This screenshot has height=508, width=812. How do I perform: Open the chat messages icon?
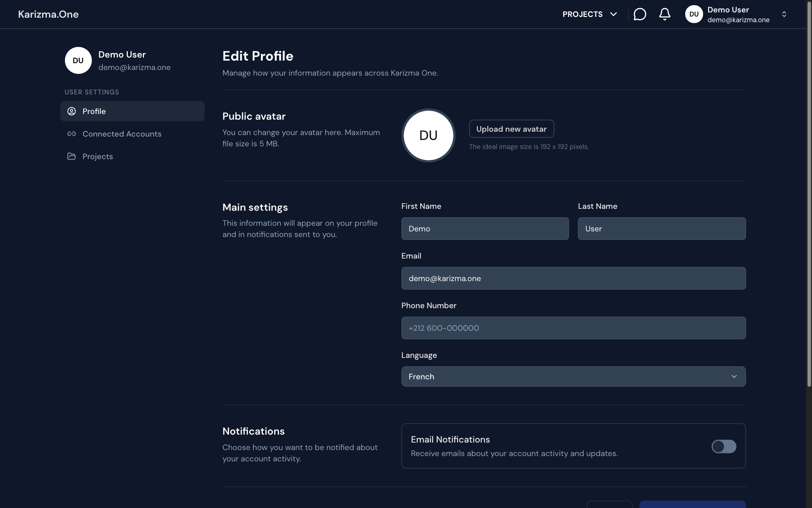click(x=639, y=14)
